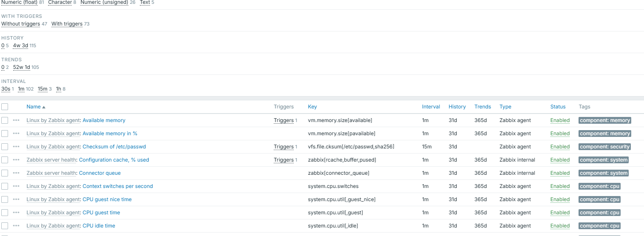Open three-dot menu for Checksum of /etc/passwd
This screenshot has width=644, height=236.
coord(16,147)
